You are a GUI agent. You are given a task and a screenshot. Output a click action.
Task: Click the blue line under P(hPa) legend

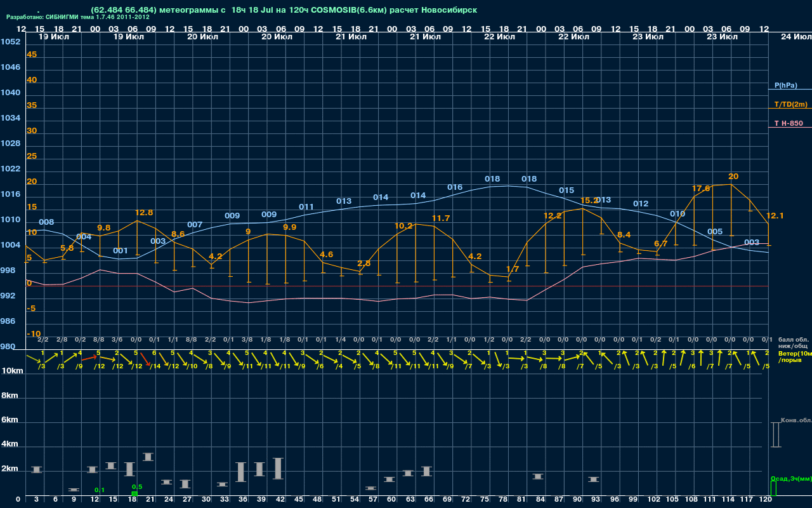(x=790, y=90)
